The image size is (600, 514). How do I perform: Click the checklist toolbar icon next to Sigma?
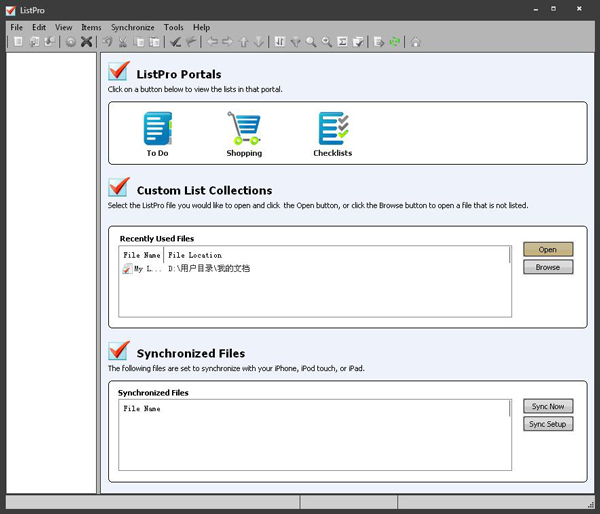click(x=358, y=41)
